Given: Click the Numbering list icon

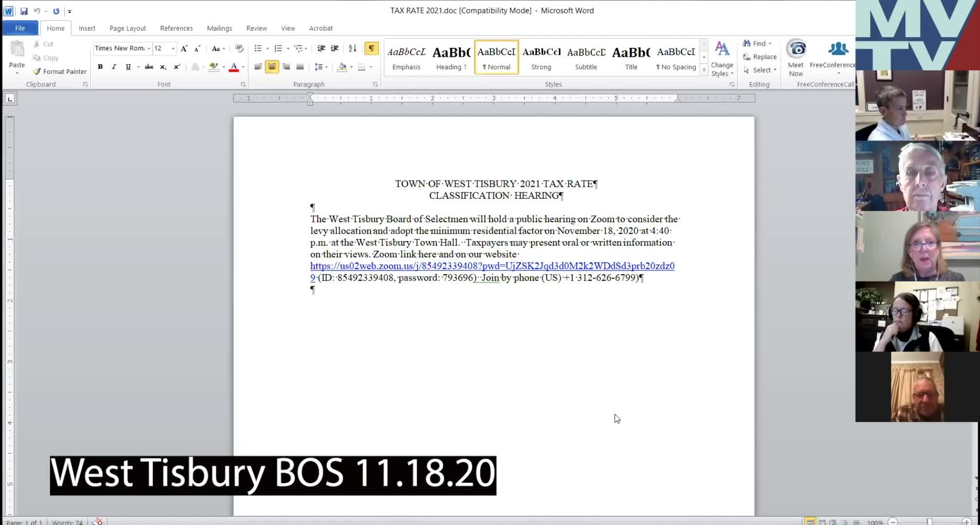Looking at the screenshot, I should tap(278, 48).
